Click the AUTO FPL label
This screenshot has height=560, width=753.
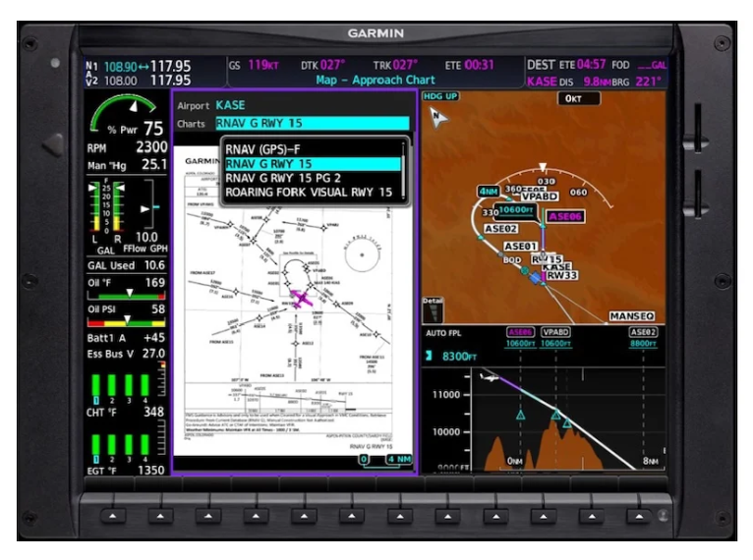(x=443, y=333)
